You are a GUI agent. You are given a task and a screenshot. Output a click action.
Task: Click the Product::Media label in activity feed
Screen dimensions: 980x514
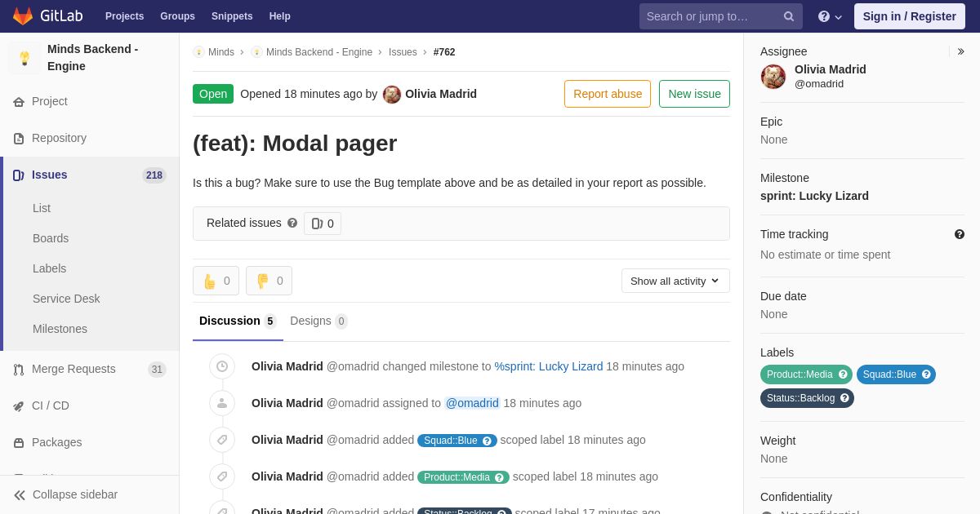click(463, 477)
